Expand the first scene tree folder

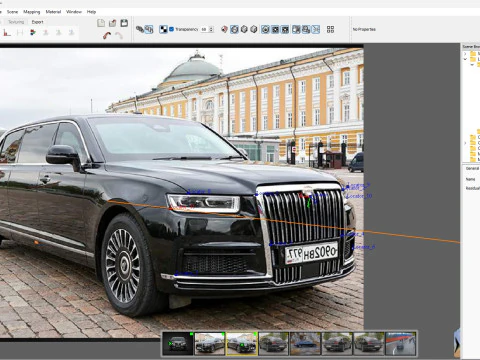[x=465, y=53]
